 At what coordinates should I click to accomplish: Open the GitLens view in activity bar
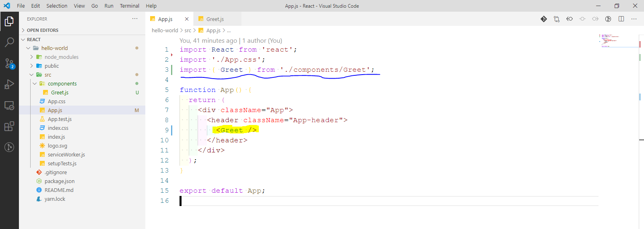[9, 147]
